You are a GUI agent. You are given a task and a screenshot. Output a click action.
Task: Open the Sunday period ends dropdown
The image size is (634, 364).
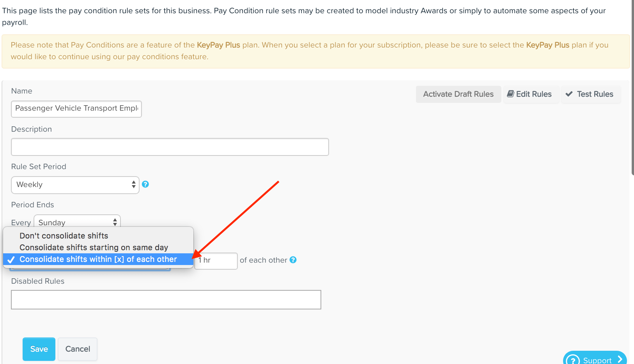[x=77, y=222]
